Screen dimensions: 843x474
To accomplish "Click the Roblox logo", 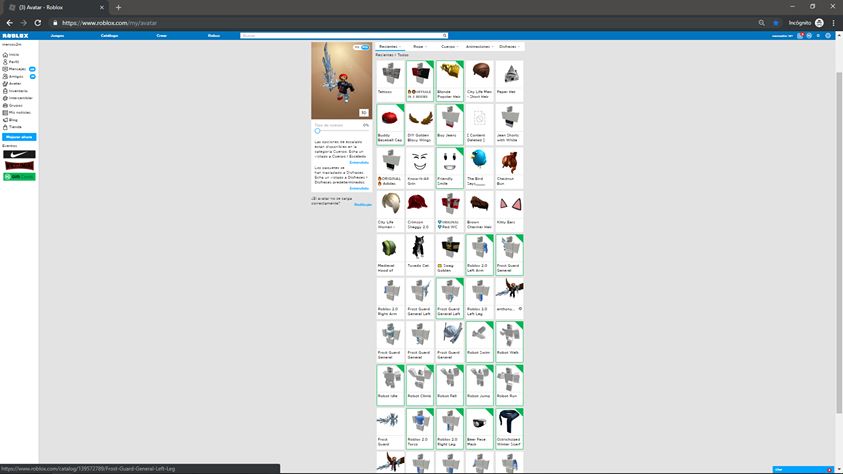I will 15,35.
